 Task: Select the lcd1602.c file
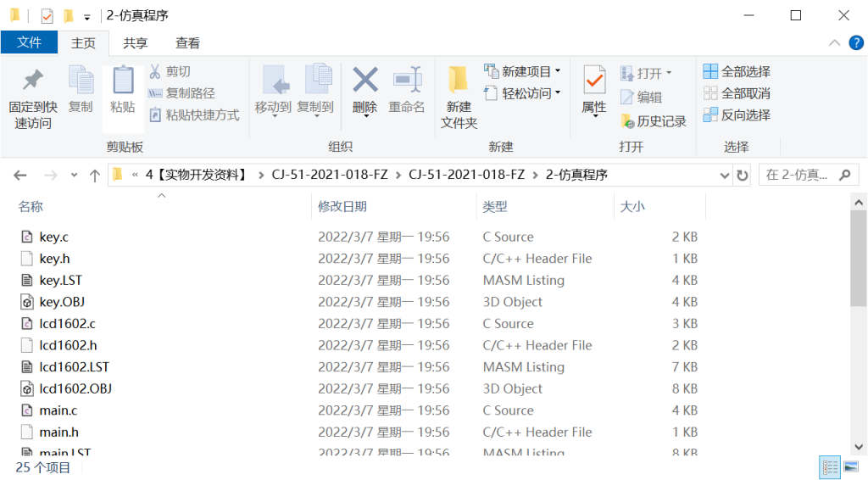(67, 323)
